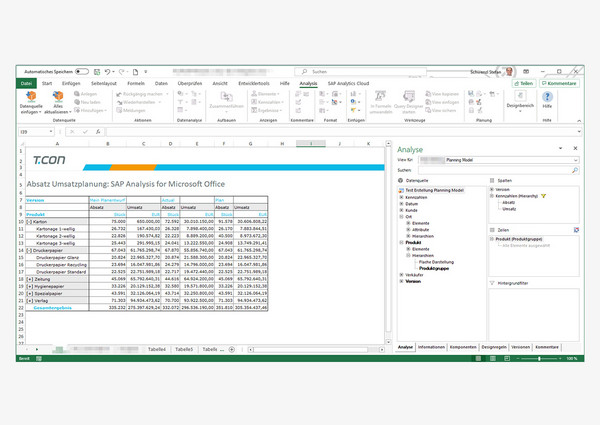Viewport: 600px width, 425px height.
Task: Expand Kennzahlen node in Datenquelle tree
Action: tap(401, 197)
